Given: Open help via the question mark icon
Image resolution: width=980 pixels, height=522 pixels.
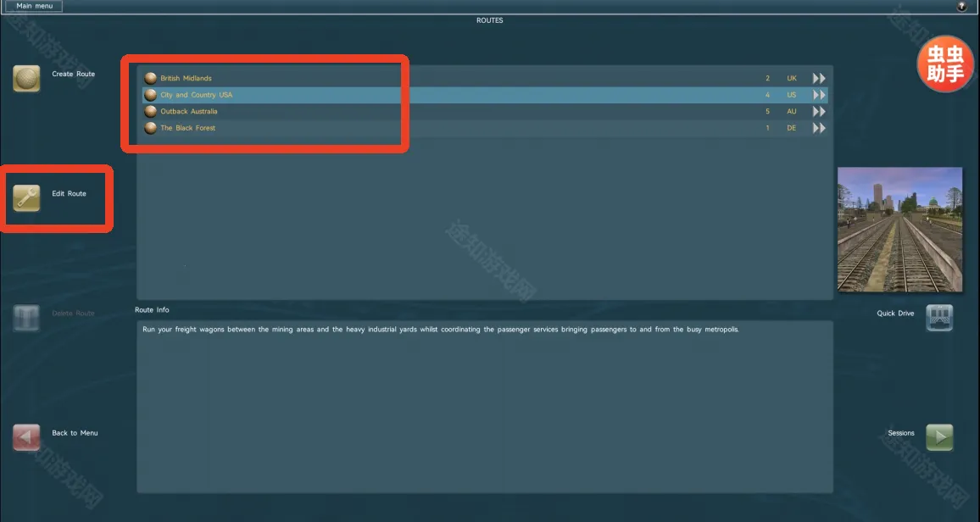Looking at the screenshot, I should pyautogui.click(x=961, y=6).
